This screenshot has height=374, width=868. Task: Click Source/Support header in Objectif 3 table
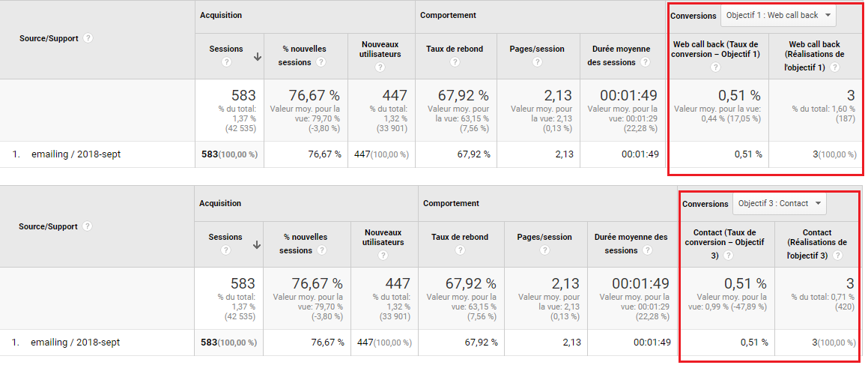click(x=48, y=226)
